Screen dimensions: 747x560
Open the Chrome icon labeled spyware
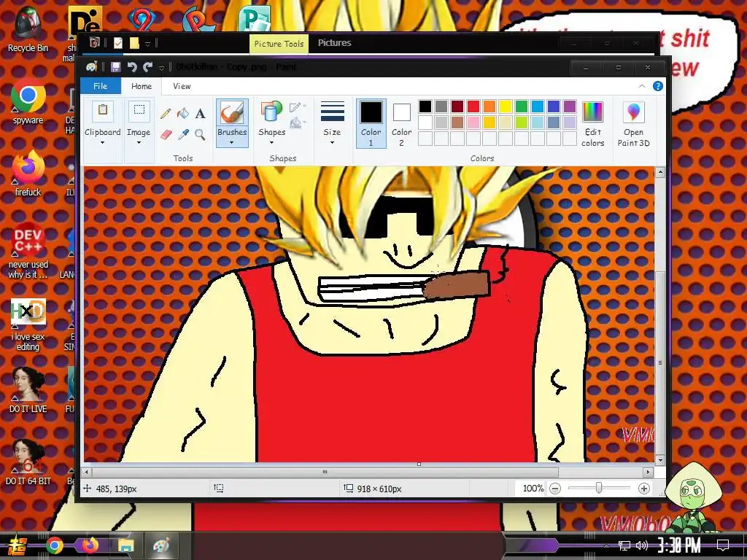click(28, 102)
